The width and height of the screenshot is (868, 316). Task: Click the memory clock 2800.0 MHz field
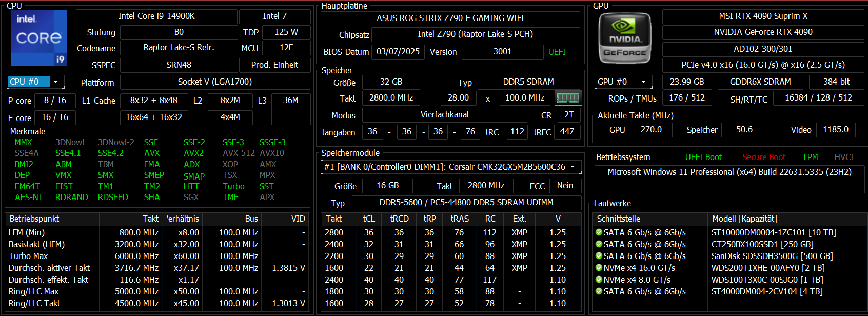click(391, 97)
